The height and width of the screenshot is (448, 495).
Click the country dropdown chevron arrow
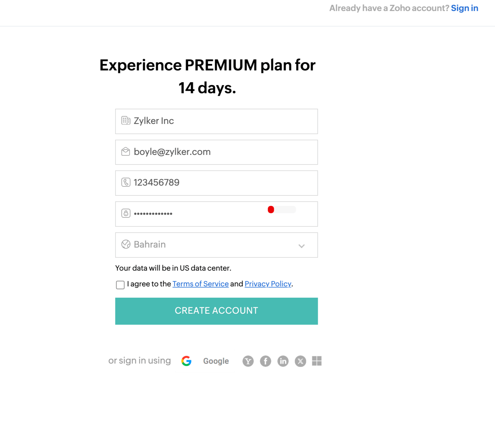(x=302, y=246)
